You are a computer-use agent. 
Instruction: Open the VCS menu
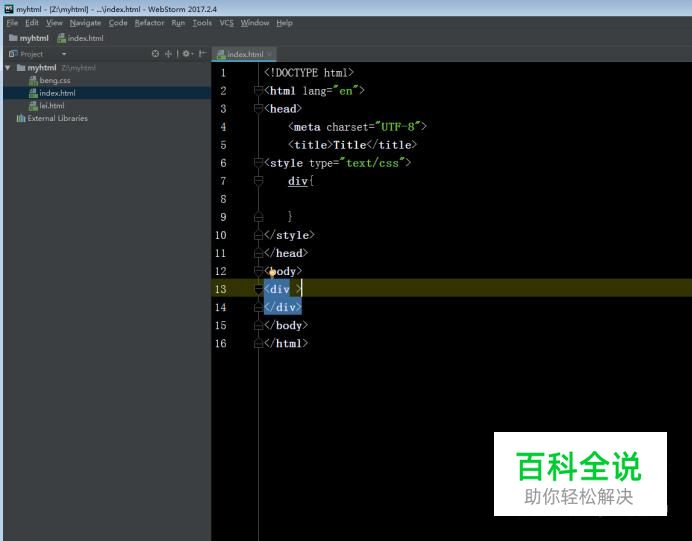(226, 23)
